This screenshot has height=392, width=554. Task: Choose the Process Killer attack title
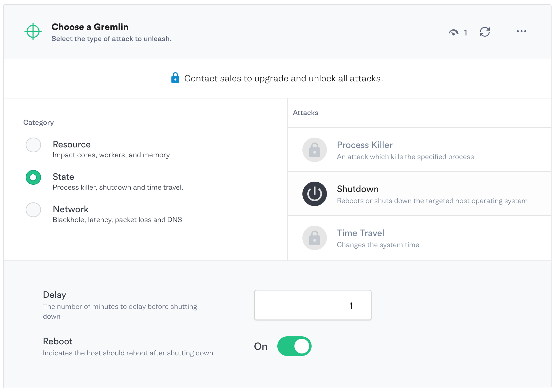[365, 145]
